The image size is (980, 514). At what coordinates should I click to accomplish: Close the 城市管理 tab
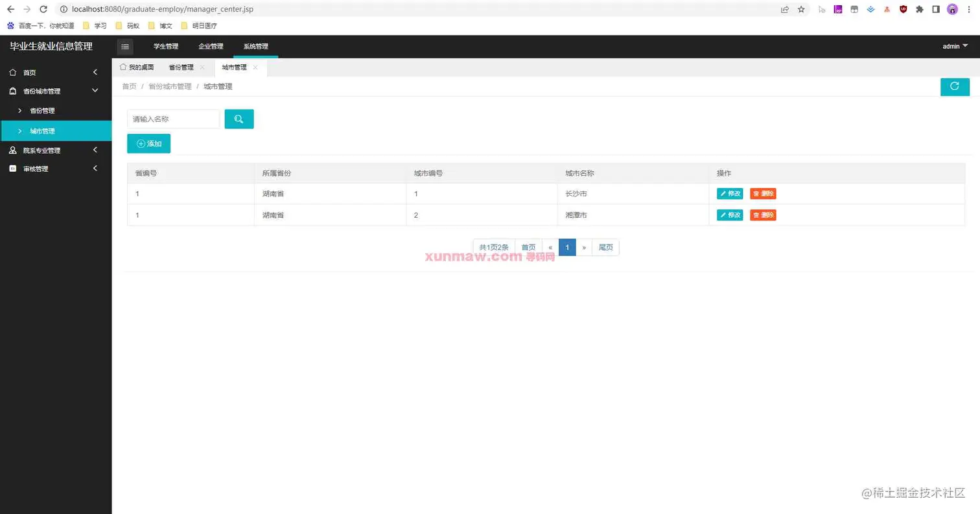point(255,67)
